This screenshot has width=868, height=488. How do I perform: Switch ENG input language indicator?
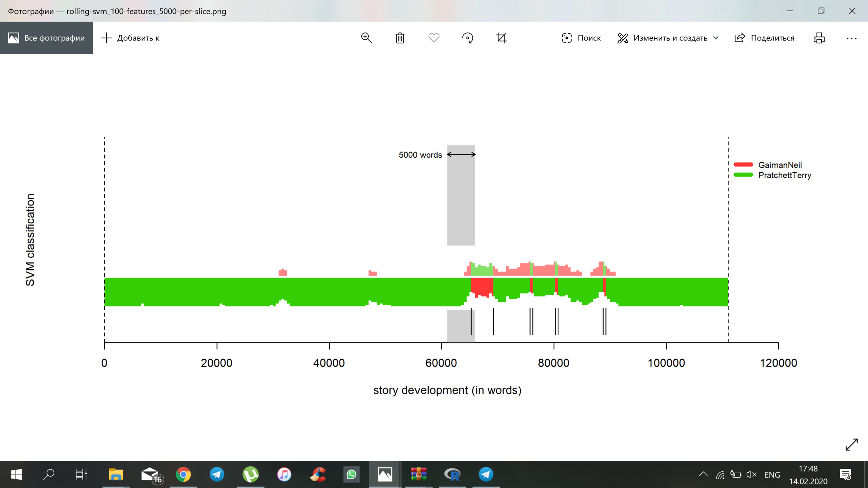point(772,475)
